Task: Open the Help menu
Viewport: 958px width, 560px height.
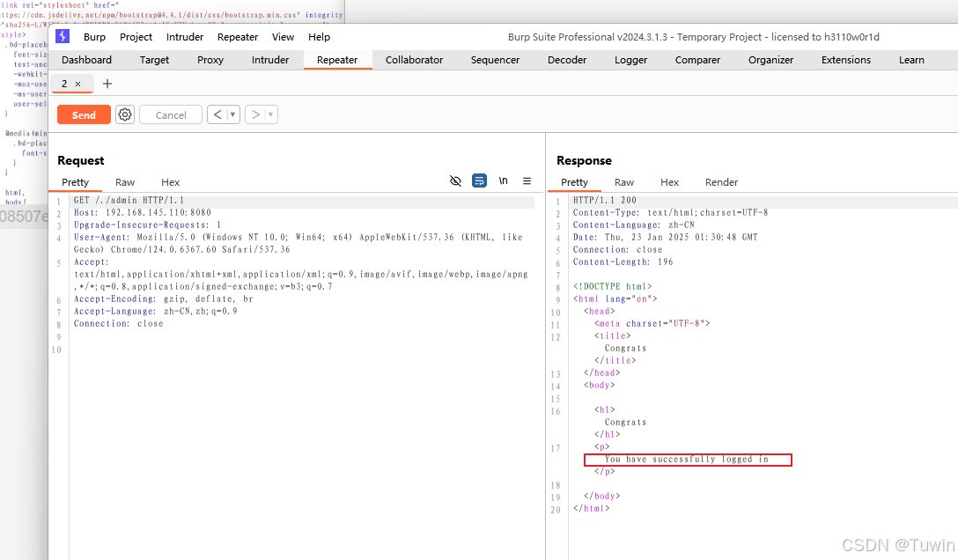Action: point(319,37)
